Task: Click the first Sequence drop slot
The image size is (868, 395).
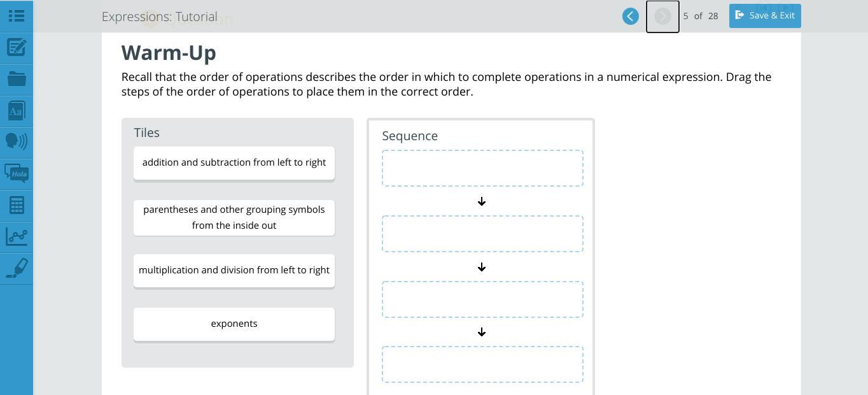Action: point(482,168)
